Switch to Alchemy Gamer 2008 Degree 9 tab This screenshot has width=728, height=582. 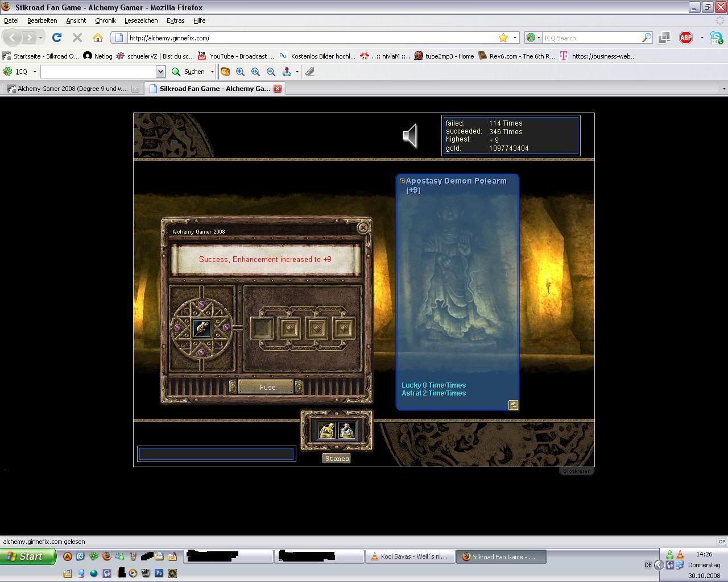(x=72, y=89)
